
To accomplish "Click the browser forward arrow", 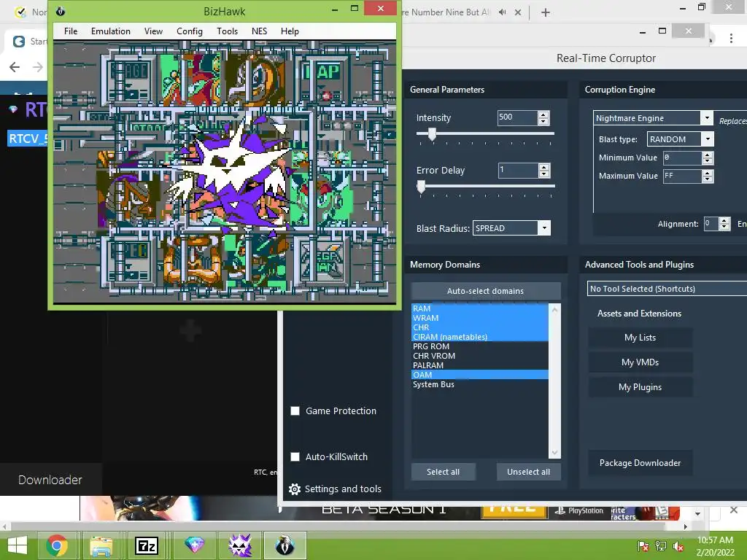I will click(x=38, y=67).
